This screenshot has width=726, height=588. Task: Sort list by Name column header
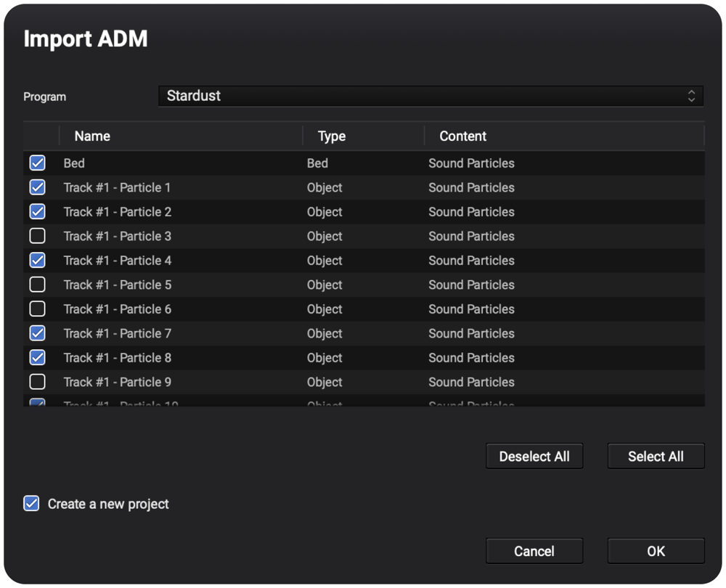[92, 136]
